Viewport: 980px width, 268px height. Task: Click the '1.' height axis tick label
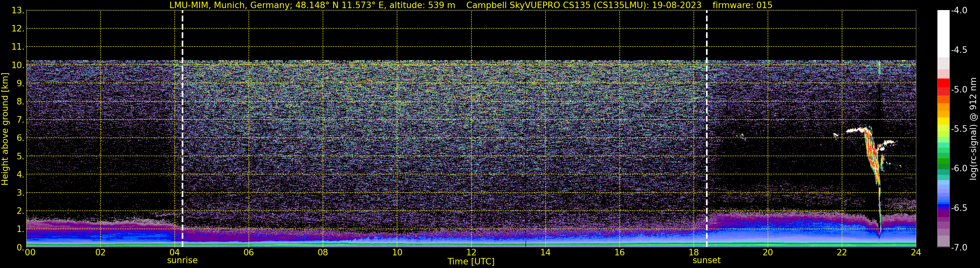point(20,229)
